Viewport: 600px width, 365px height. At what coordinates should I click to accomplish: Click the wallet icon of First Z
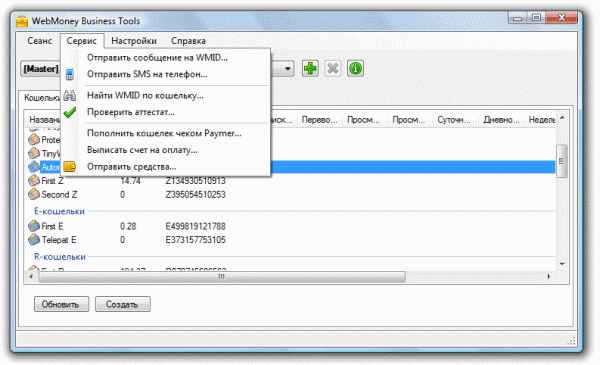point(34,181)
